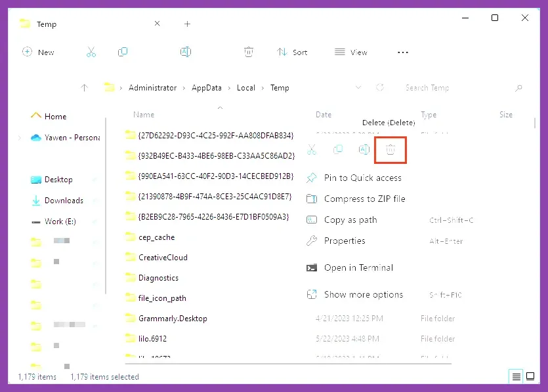Refresh the Temp folder

pyautogui.click(x=380, y=87)
